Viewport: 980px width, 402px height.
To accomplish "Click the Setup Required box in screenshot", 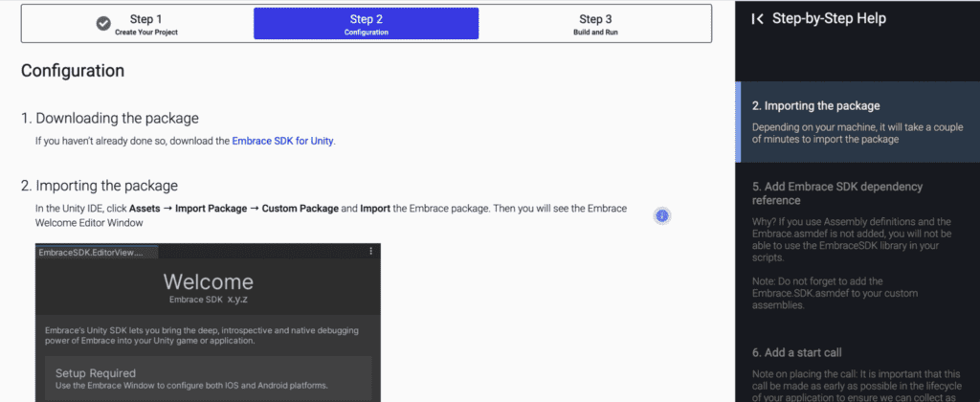I will pyautogui.click(x=208, y=379).
